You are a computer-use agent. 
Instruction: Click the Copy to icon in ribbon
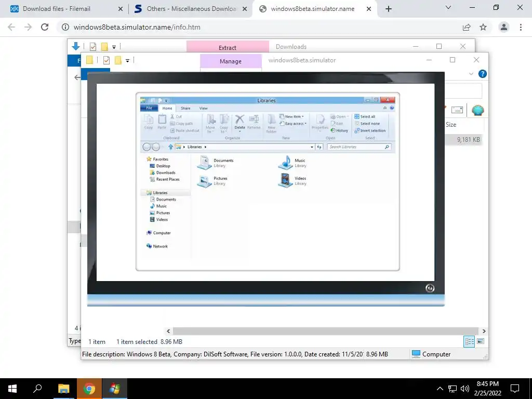[x=224, y=124]
